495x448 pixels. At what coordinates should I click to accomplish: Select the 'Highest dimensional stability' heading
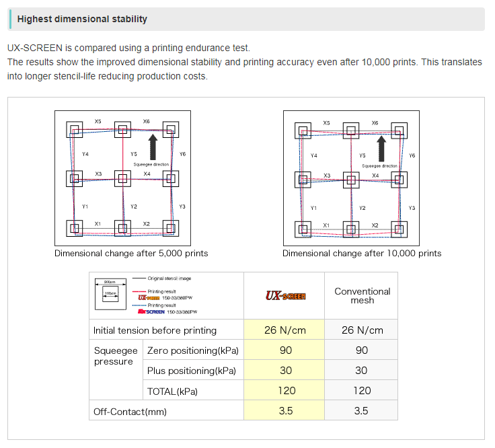[82, 19]
